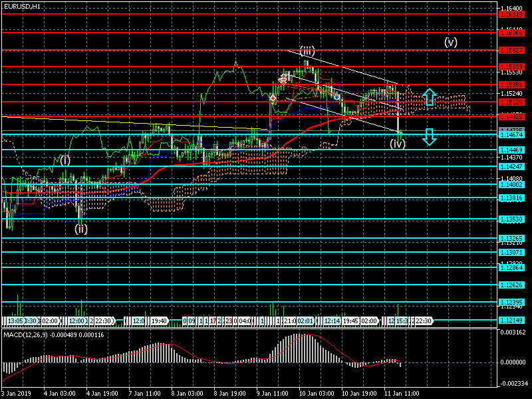Click the 22:30 marker at far right

(x=423, y=321)
